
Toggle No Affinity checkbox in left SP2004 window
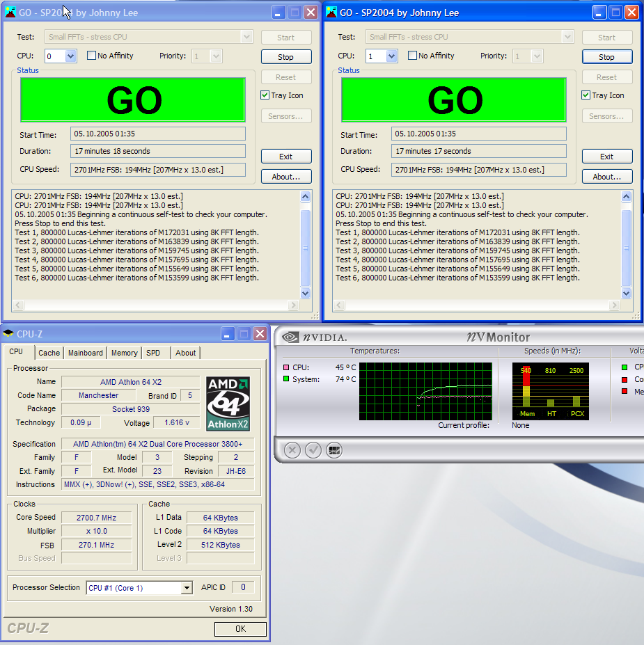(x=91, y=56)
